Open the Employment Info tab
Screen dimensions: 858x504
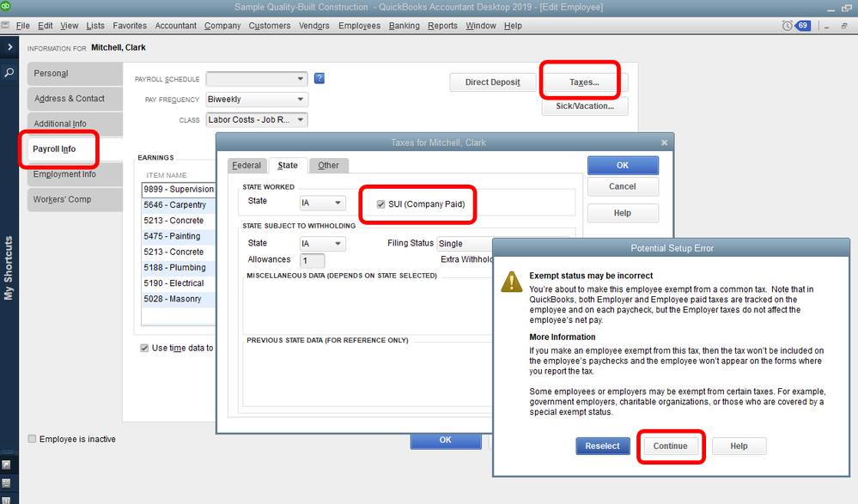coord(75,174)
